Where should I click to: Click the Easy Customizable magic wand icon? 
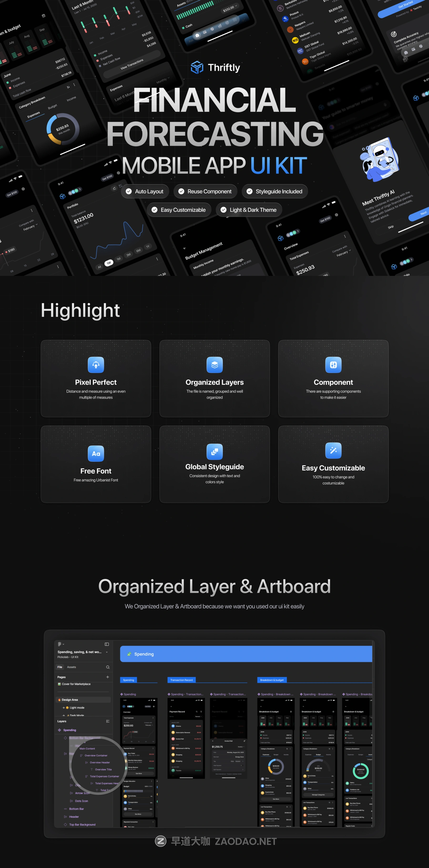(333, 450)
